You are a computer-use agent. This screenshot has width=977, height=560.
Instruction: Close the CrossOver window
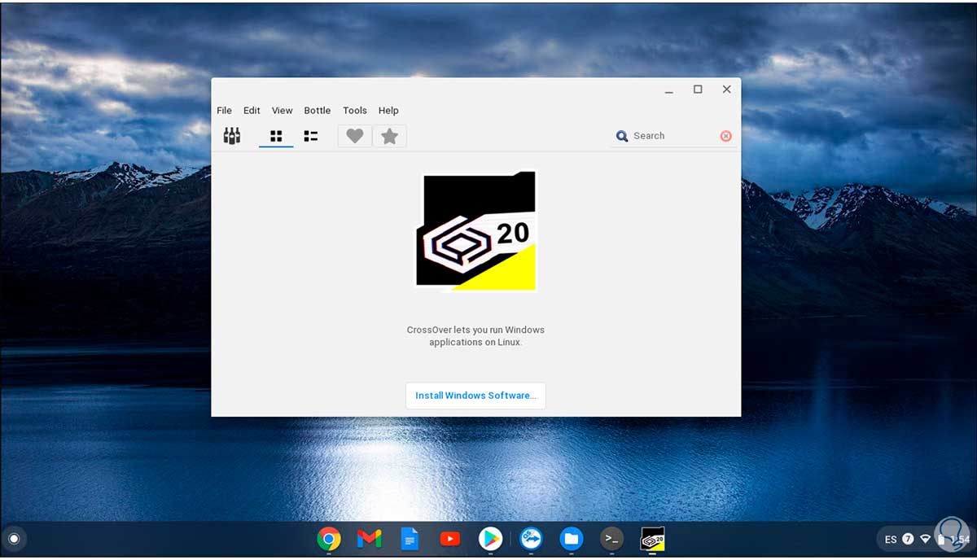(727, 90)
